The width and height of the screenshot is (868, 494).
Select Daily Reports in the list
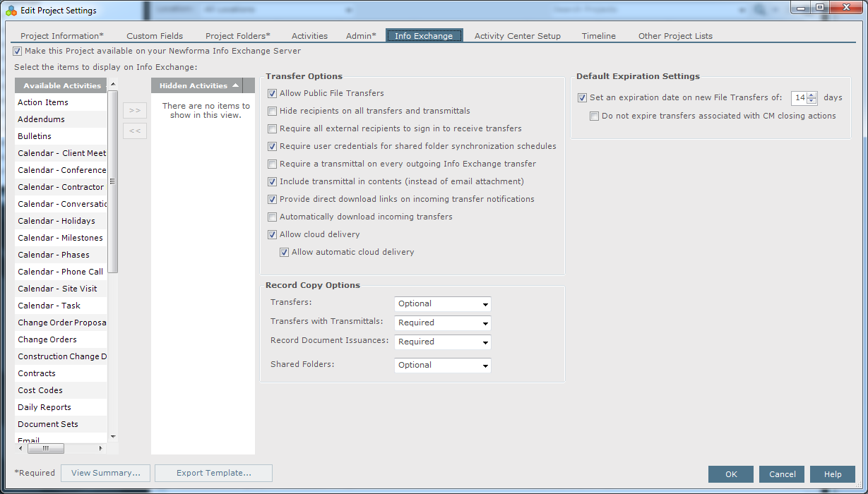[x=61, y=407]
